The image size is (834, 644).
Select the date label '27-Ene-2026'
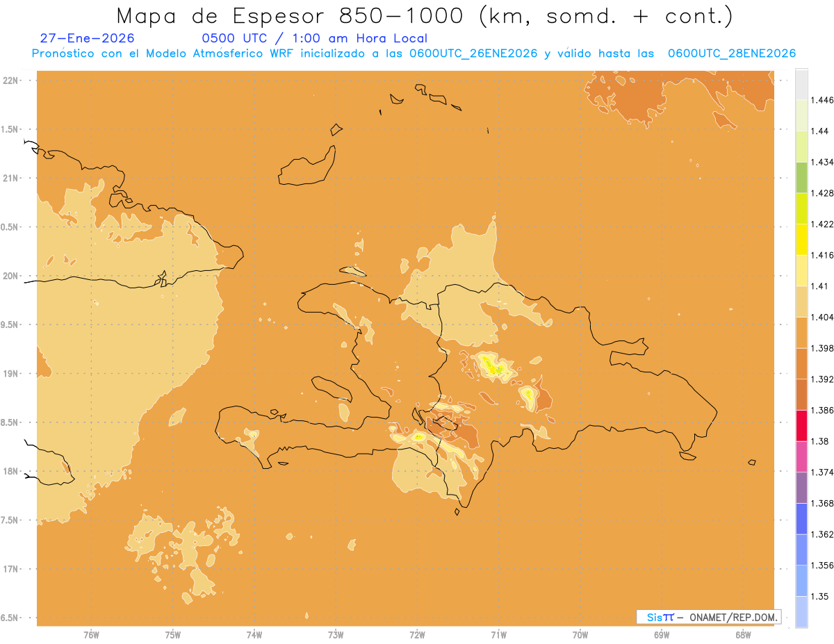tap(88, 39)
